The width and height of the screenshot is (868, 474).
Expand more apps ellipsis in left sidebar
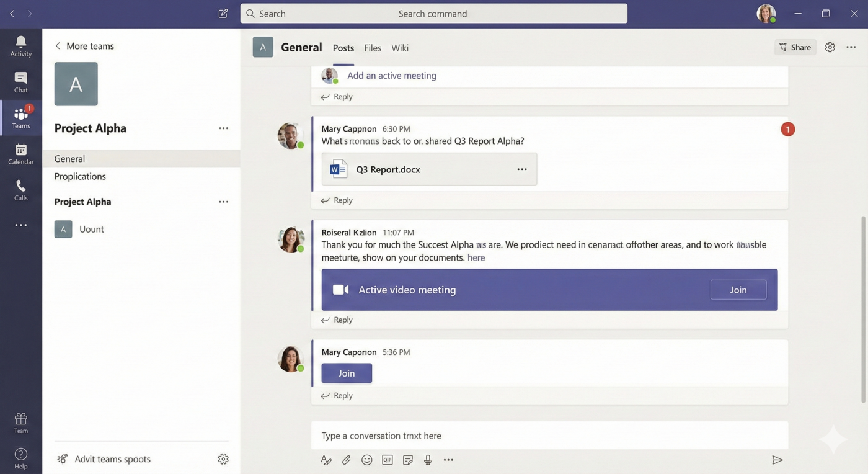click(x=20, y=225)
